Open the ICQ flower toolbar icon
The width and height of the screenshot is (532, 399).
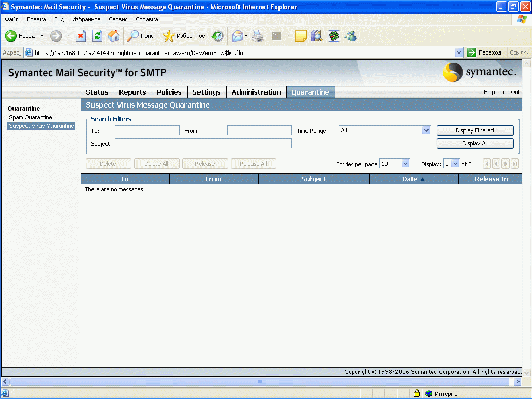tap(334, 36)
